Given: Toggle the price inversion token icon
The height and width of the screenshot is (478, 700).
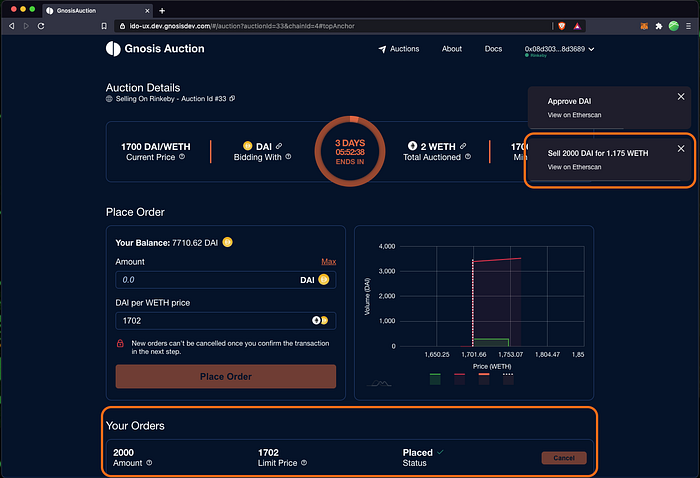Looking at the screenshot, I should point(320,320).
